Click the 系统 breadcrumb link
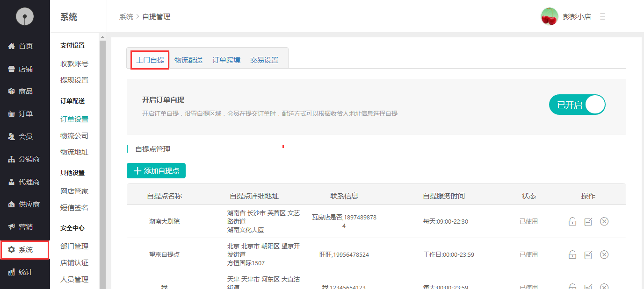The width and height of the screenshot is (644, 289). 126,17
